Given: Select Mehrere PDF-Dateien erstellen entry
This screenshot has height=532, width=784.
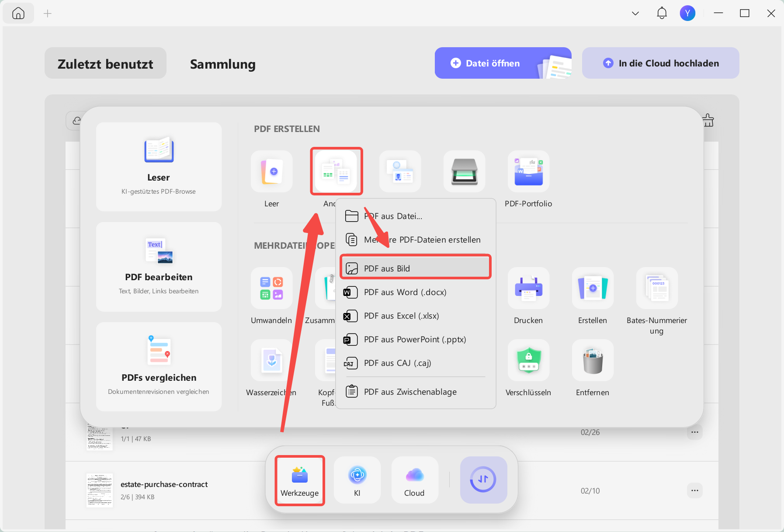Looking at the screenshot, I should 416,240.
